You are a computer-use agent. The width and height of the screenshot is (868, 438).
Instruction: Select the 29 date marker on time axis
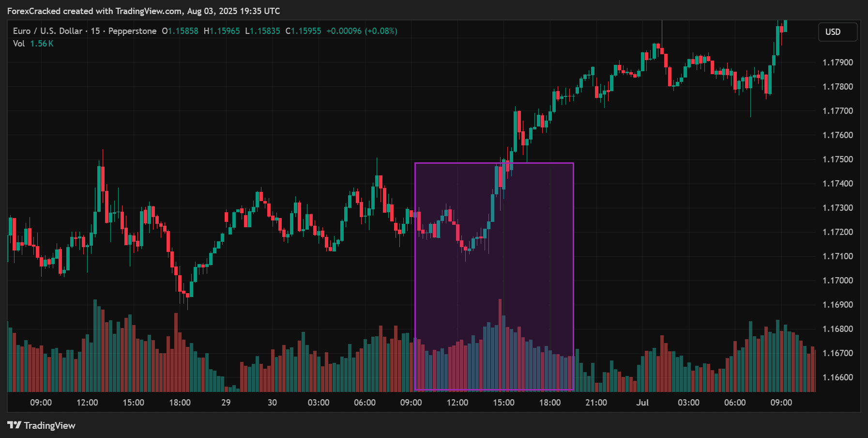226,403
